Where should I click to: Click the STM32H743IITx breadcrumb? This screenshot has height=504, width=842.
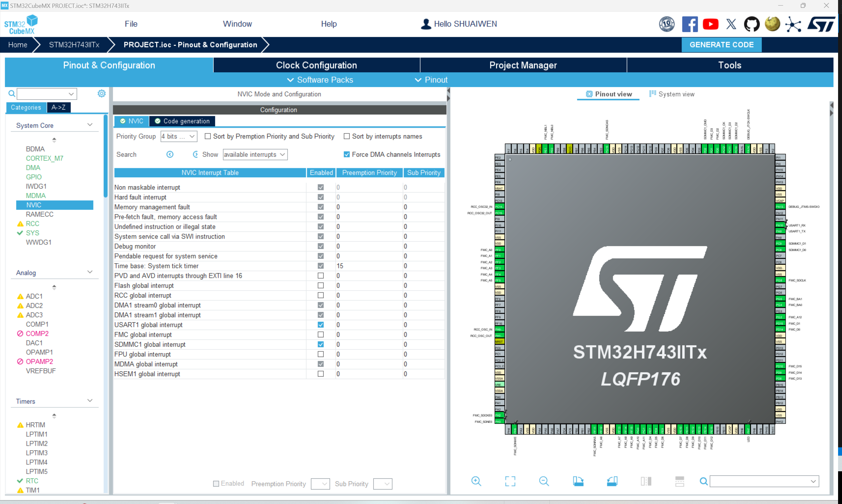(x=74, y=45)
